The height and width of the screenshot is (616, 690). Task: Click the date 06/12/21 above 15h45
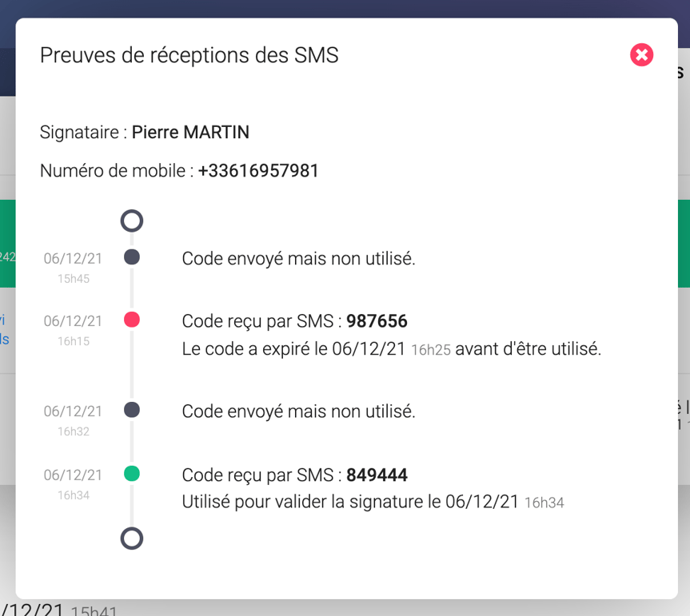[x=73, y=256]
